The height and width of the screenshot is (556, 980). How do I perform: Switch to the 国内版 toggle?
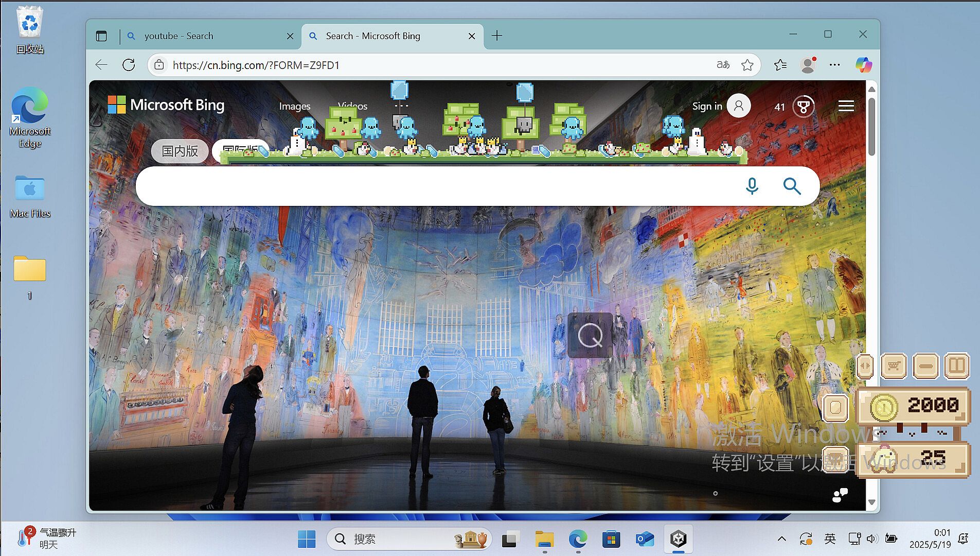coord(180,151)
